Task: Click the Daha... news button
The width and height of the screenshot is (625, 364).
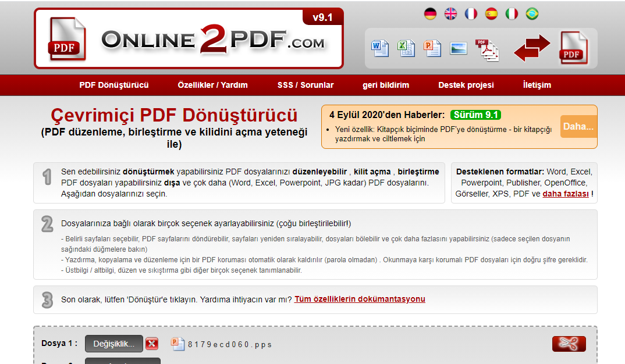Action: (x=578, y=127)
